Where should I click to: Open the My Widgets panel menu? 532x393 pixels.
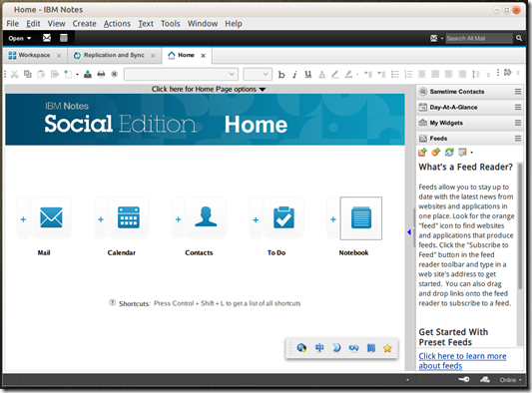tap(518, 123)
